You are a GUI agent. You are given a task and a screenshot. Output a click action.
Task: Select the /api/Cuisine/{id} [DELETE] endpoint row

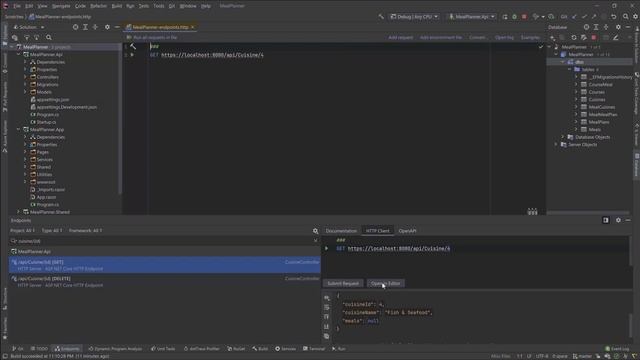point(164,282)
